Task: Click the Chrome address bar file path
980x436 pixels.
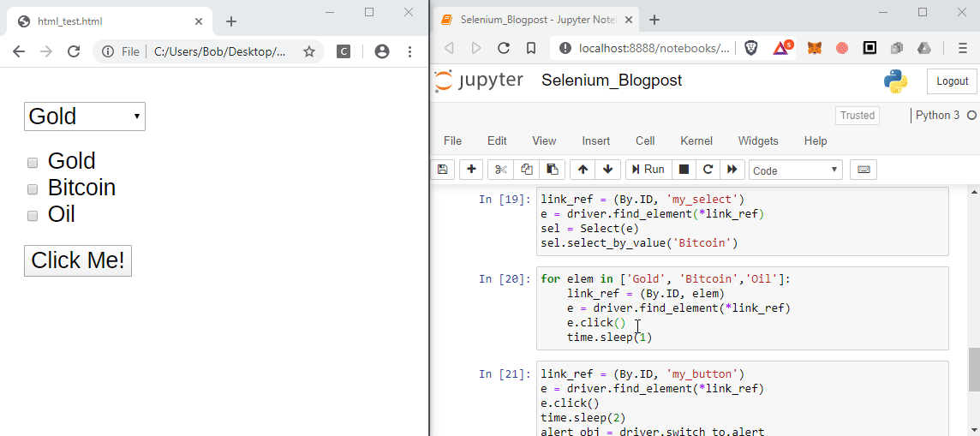Action: coord(220,52)
